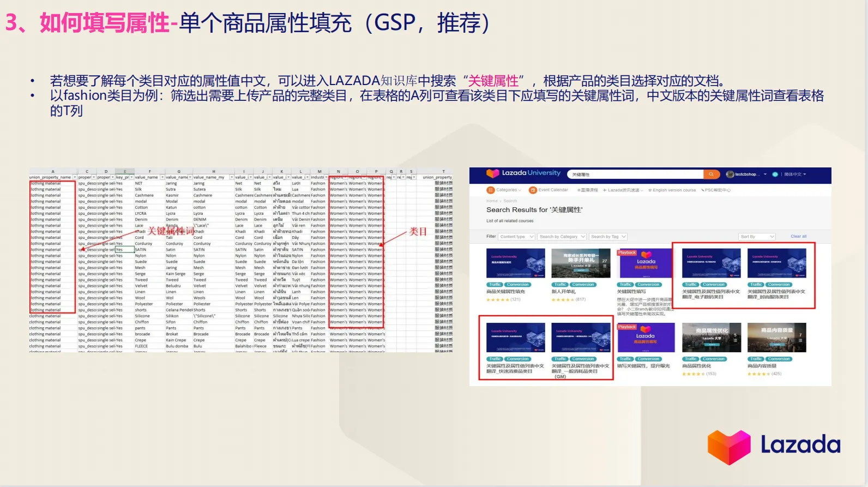This screenshot has width=868, height=487.
Task: Click the globe language icon
Action: (775, 175)
